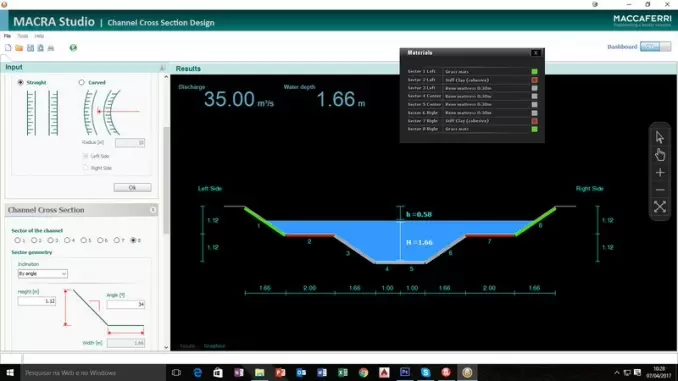Select the Curved channel option

[x=81, y=82]
